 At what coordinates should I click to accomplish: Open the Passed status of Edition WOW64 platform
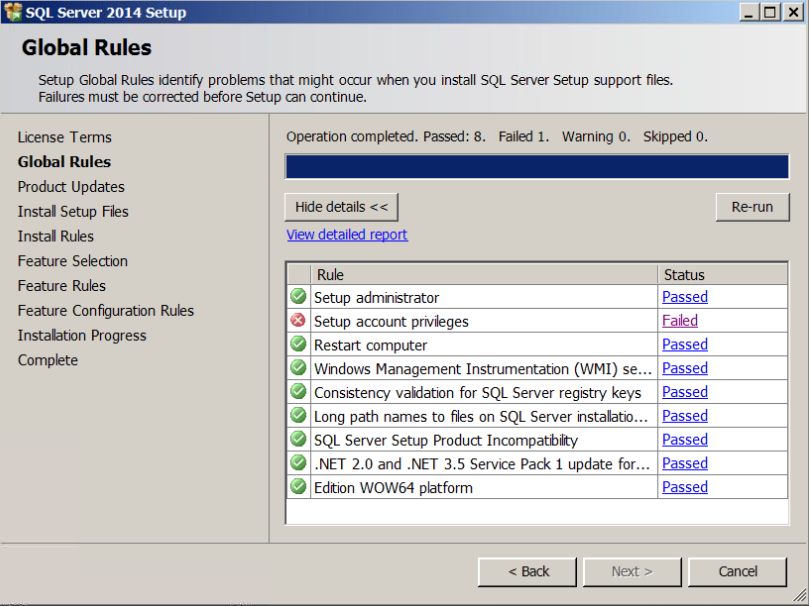pyautogui.click(x=685, y=487)
